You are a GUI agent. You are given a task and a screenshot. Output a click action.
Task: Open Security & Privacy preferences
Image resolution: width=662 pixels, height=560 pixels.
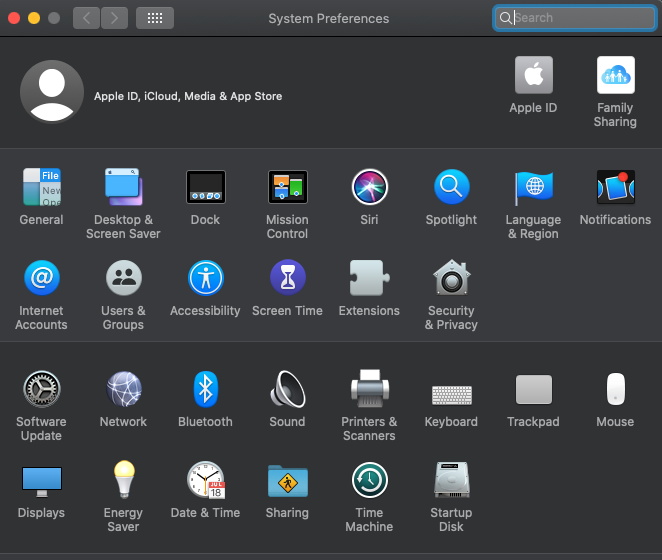pos(451,277)
